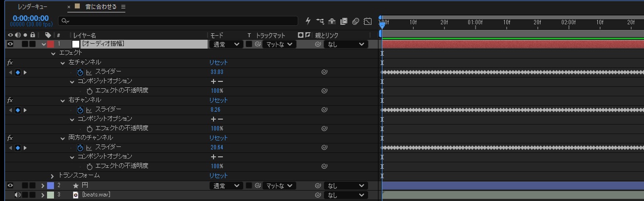Enable the motion blur composition switch
The height and width of the screenshot is (201, 644).
[x=356, y=21]
